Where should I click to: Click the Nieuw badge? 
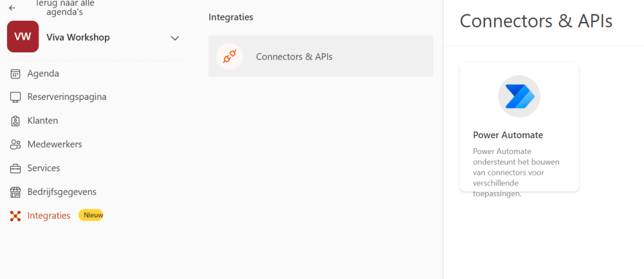(x=91, y=215)
